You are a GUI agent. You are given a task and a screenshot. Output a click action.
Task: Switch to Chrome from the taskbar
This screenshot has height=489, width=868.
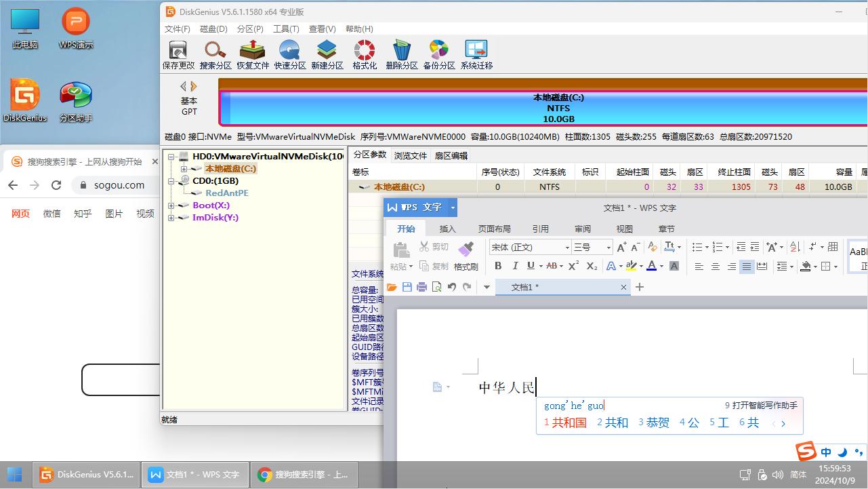(303, 475)
